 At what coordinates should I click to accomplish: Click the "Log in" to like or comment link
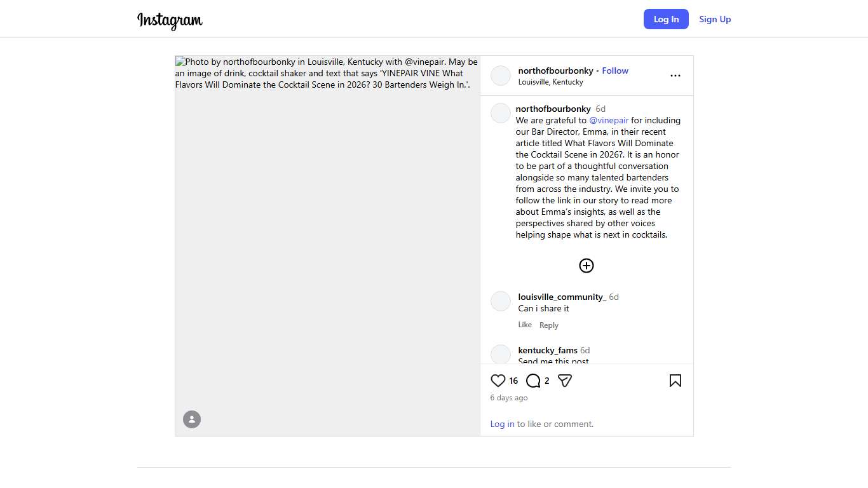pos(502,424)
